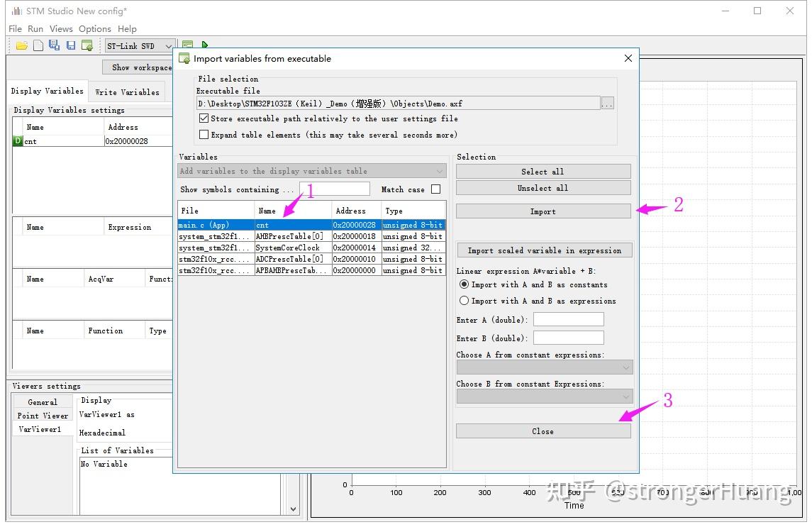812x527 pixels.
Task: Open configuration file via folder icon
Action: [22, 45]
